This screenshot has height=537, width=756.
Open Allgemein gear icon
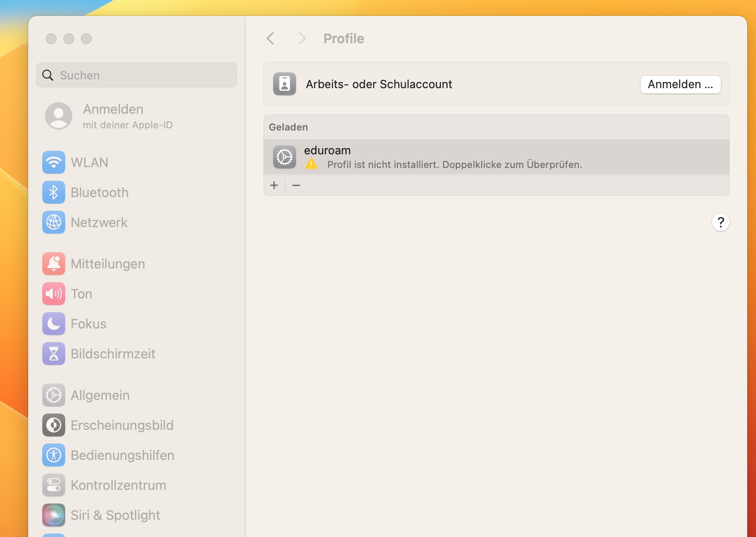(x=54, y=395)
